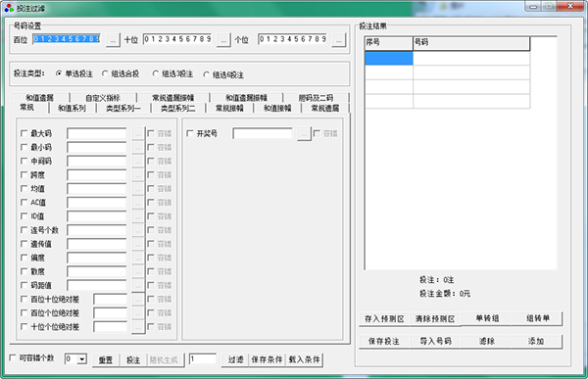Click the 号码 column header
Image resolution: width=588 pixels, height=379 pixels.
(x=471, y=43)
